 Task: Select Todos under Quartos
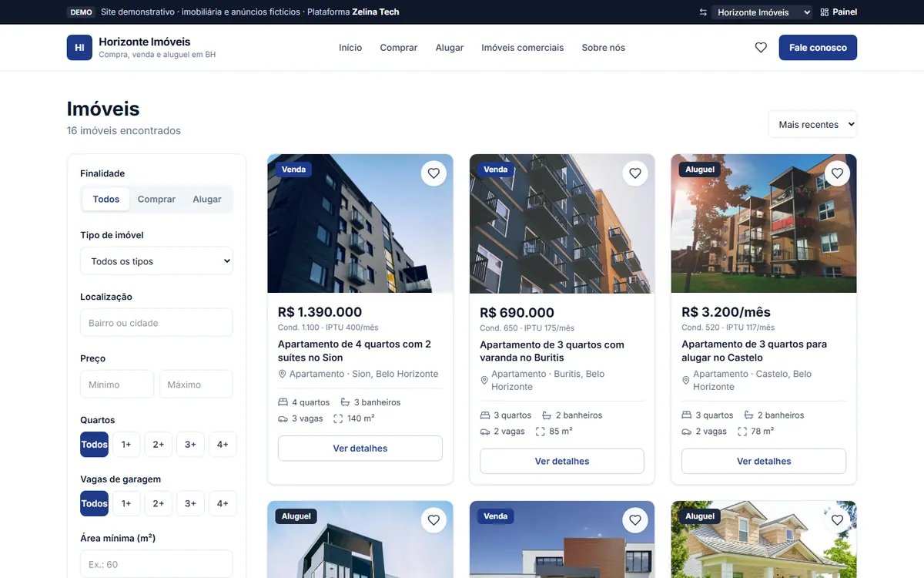95,445
